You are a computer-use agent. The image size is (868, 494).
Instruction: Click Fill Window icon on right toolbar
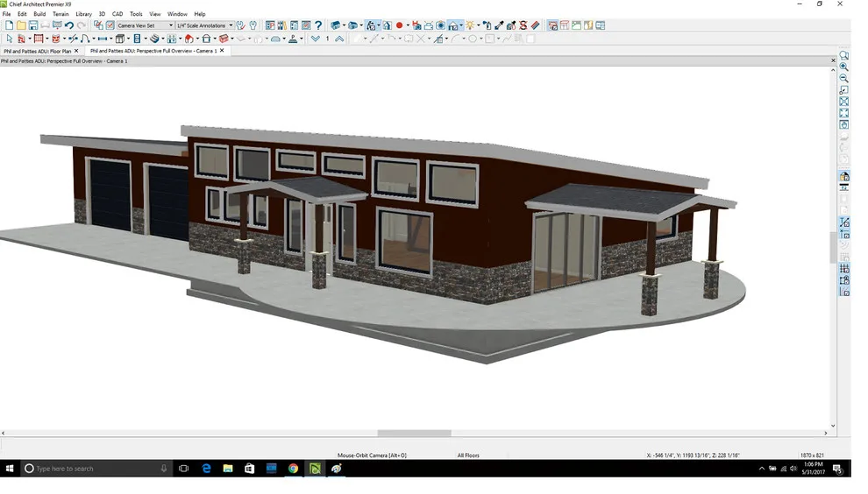(x=844, y=113)
